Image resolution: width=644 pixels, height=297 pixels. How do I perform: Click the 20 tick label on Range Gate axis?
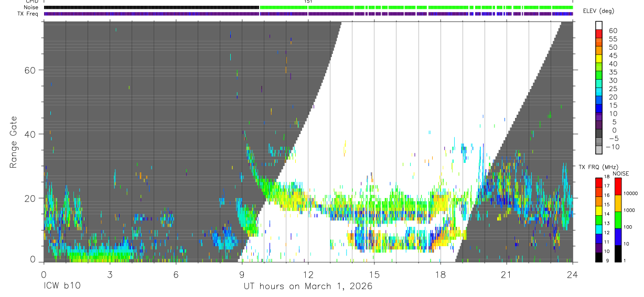click(x=30, y=198)
